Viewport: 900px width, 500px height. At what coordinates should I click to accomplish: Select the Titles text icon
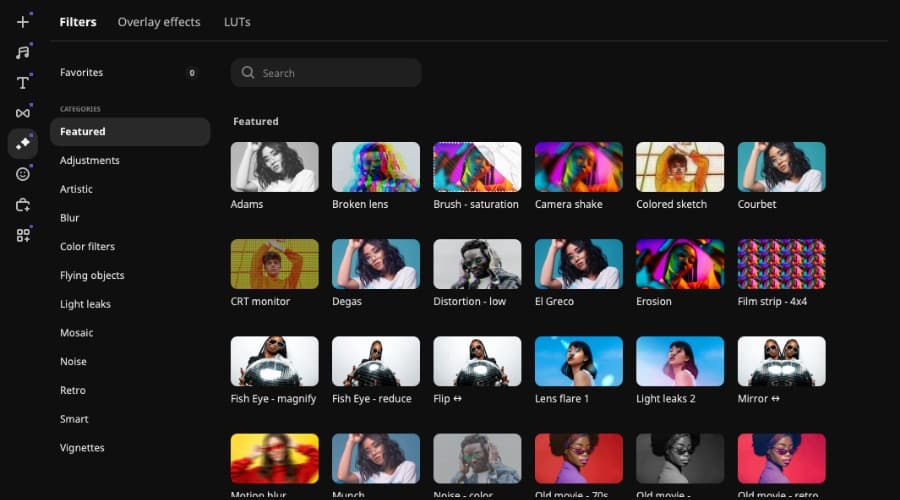[23, 83]
